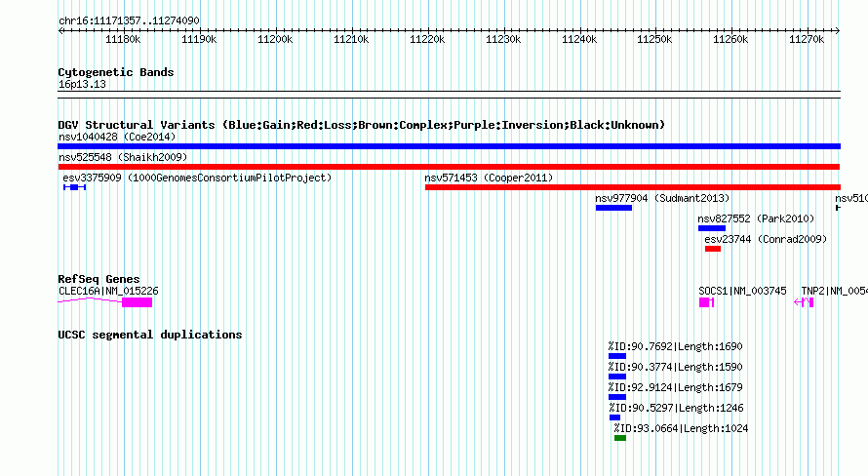The width and height of the screenshot is (868, 476).
Task: Click the partially visible nsv510 variant glyph
Action: click(838, 208)
